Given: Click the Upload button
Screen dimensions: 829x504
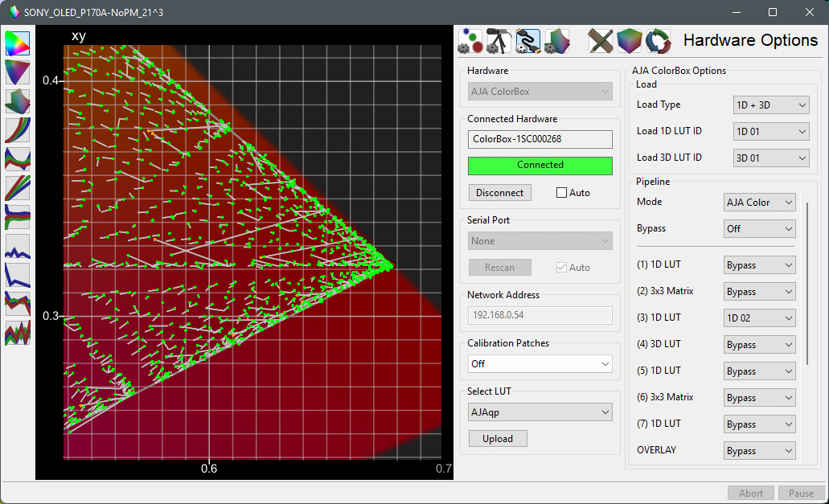Looking at the screenshot, I should (x=498, y=439).
